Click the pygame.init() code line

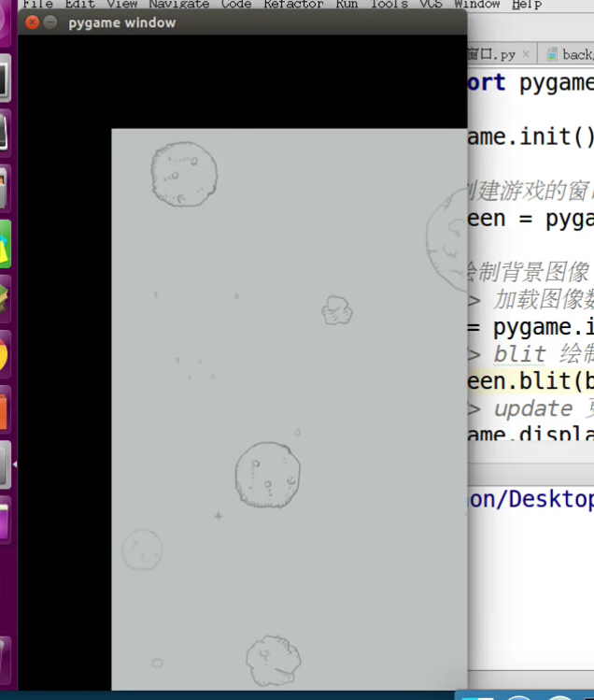pos(530,136)
